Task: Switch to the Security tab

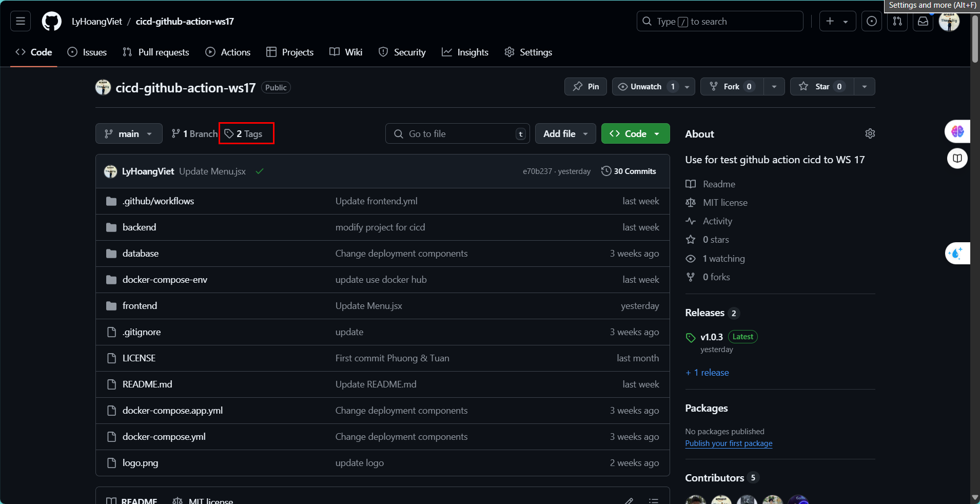Action: 402,52
